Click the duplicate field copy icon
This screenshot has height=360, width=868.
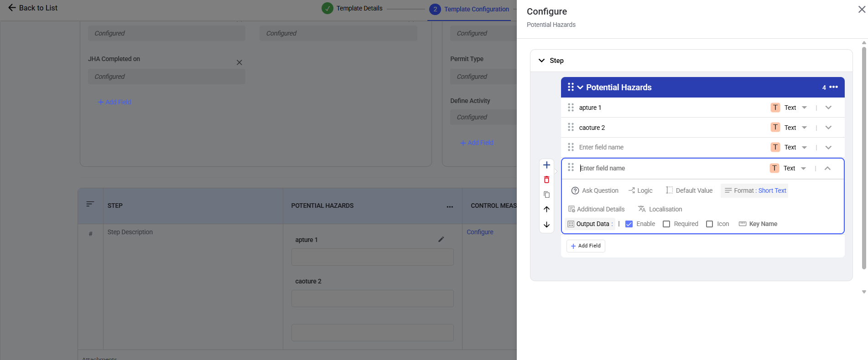tap(546, 195)
